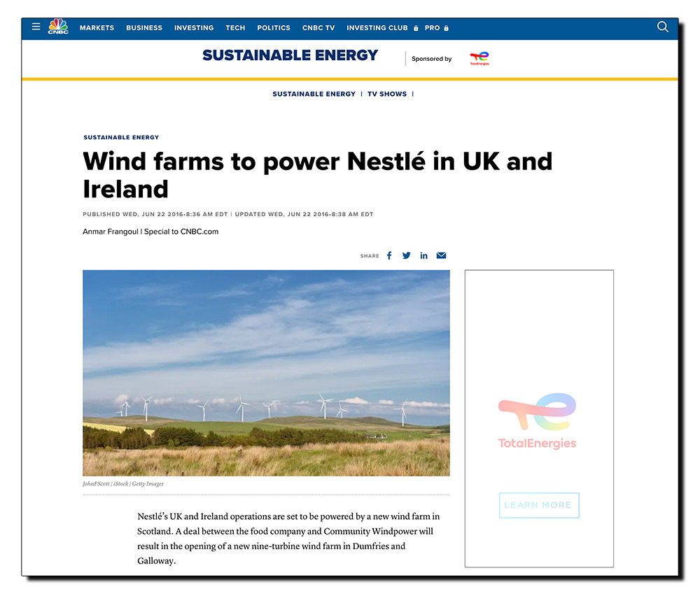Click the photo credit JohnFScott iStock caption
The image size is (700, 594).
pos(122,483)
